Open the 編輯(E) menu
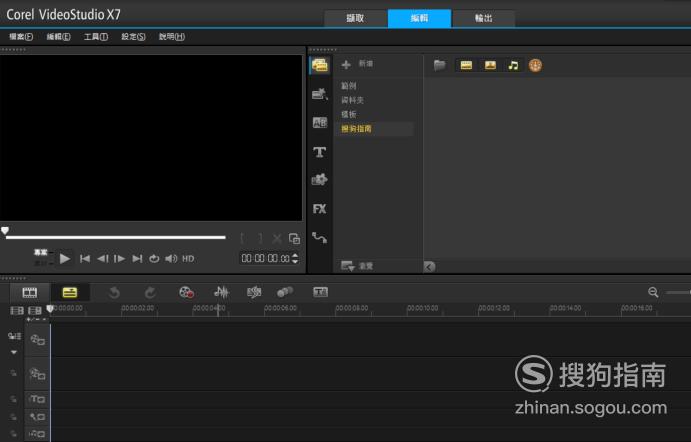 [x=59, y=37]
